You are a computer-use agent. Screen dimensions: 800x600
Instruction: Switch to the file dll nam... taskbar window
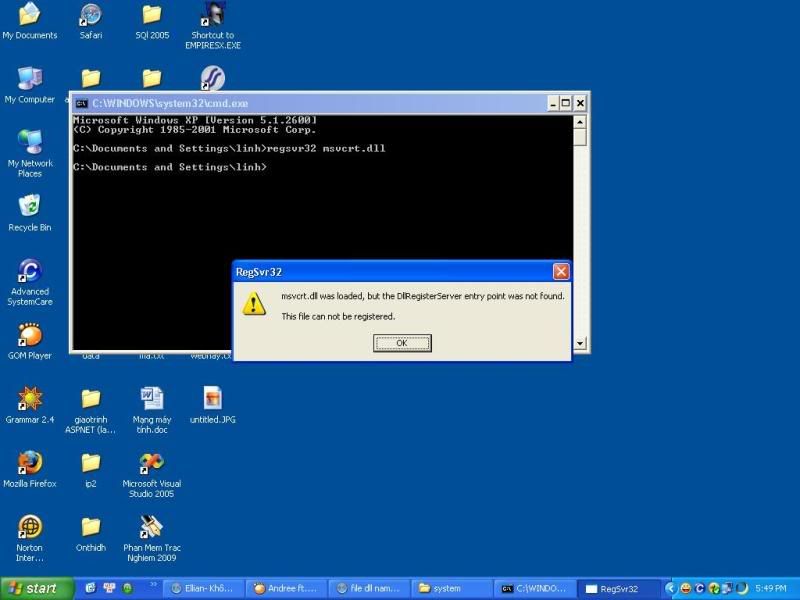click(x=369, y=588)
